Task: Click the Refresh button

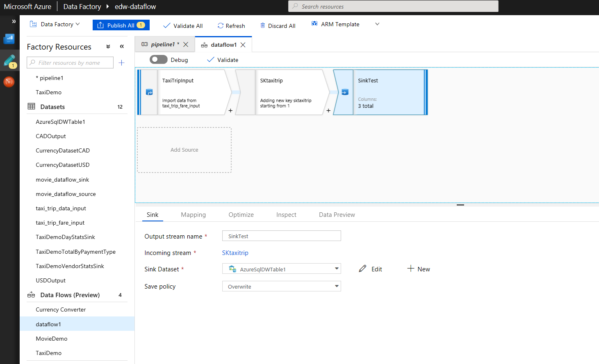Action: [x=231, y=26]
